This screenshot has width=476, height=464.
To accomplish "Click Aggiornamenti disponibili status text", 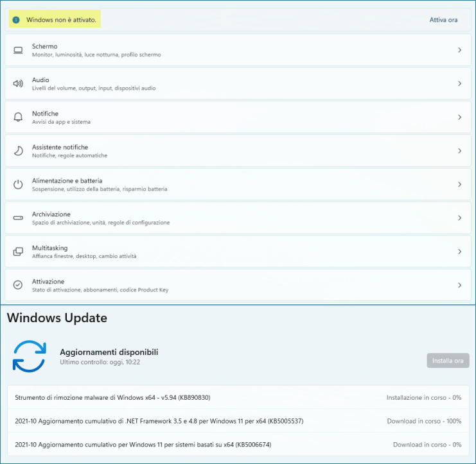I will (109, 352).
